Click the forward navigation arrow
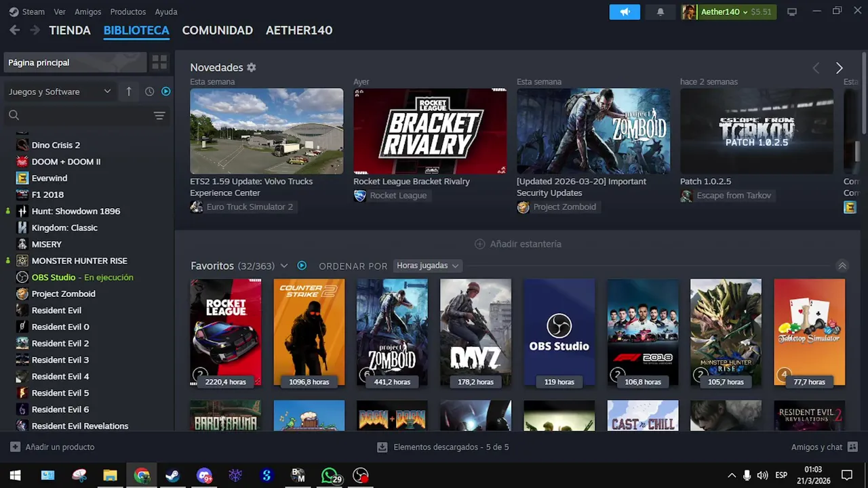868x488 pixels. (x=35, y=30)
